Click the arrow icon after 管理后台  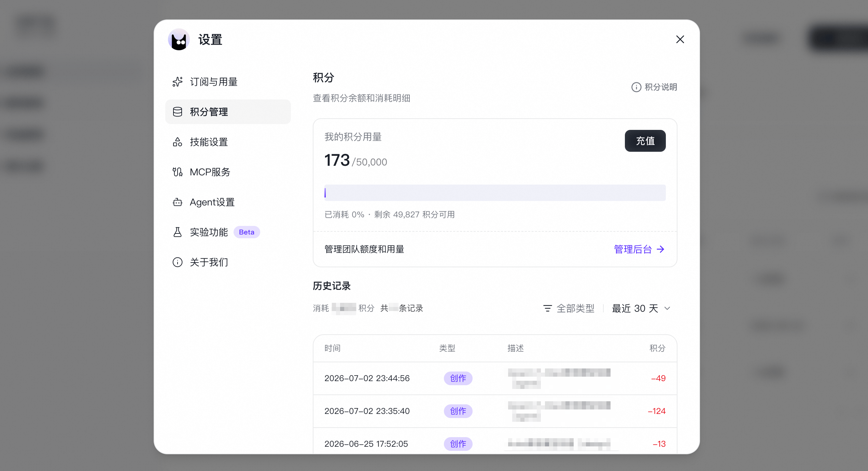(x=660, y=249)
